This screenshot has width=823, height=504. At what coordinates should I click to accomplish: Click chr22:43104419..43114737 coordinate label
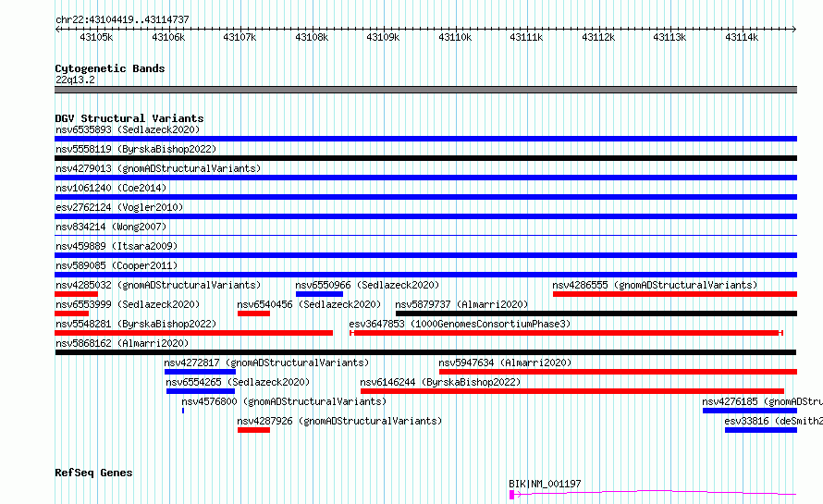pos(122,19)
